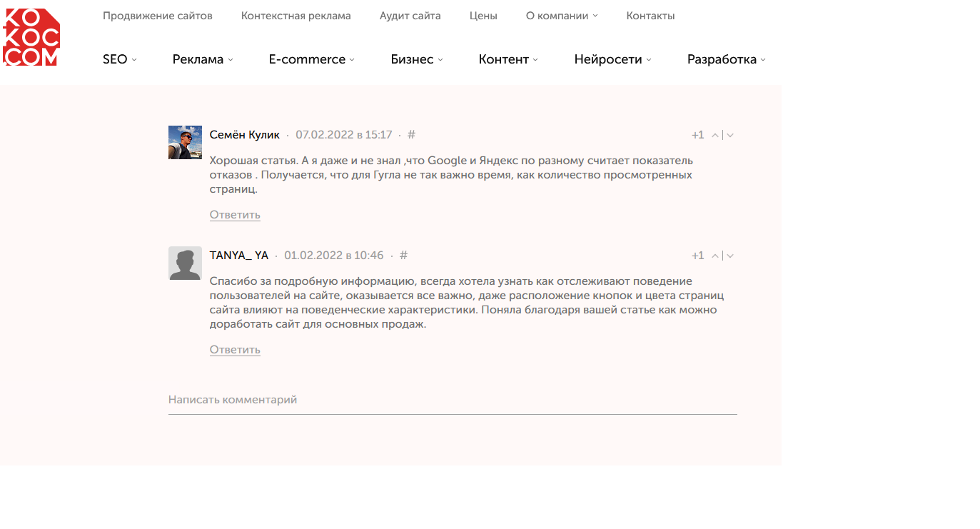The width and height of the screenshot is (980, 529).
Task: Upvote Семён Кулик's comment
Action: (715, 136)
